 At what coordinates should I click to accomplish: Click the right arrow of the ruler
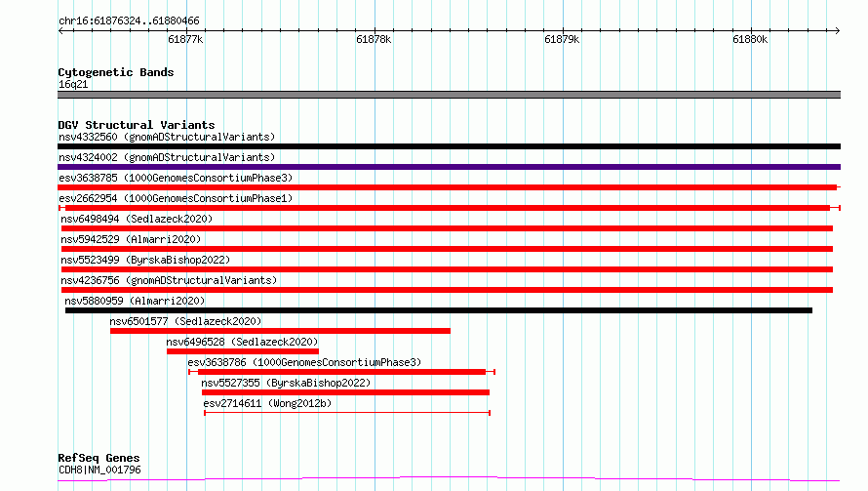(x=837, y=30)
